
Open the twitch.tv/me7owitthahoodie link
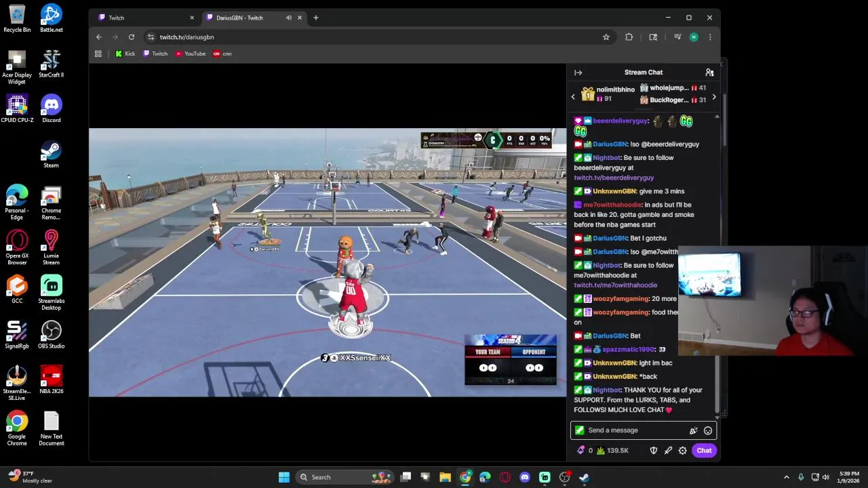coord(615,285)
